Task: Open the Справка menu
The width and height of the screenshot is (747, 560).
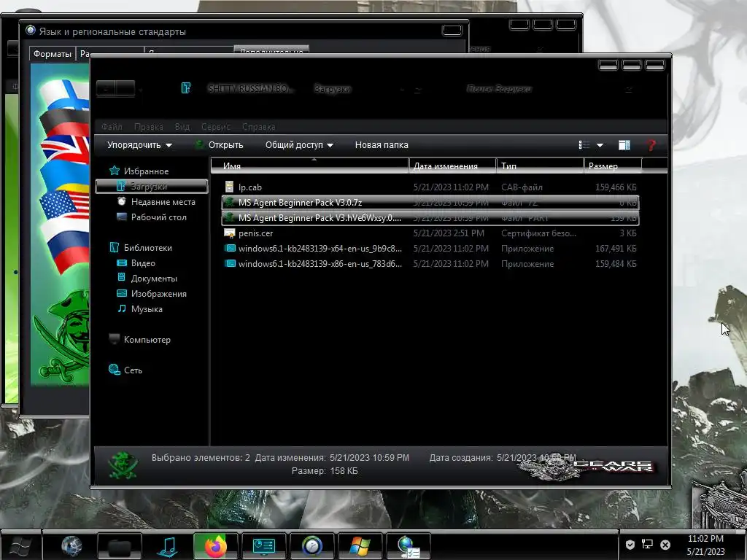Action: pyautogui.click(x=258, y=127)
